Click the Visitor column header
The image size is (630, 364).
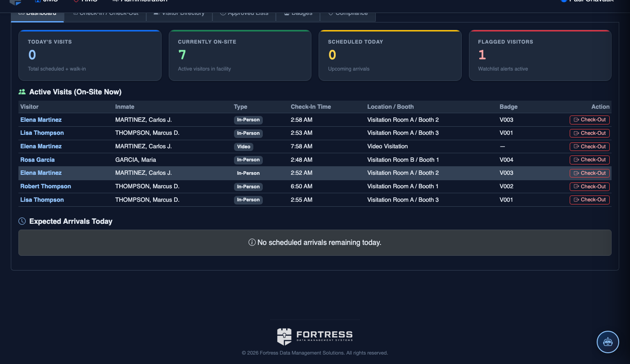tap(29, 107)
